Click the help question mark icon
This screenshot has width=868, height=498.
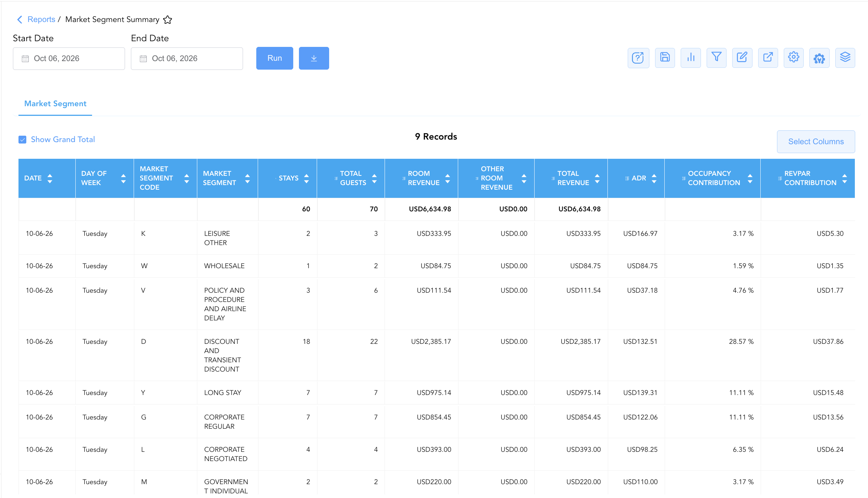click(x=638, y=58)
